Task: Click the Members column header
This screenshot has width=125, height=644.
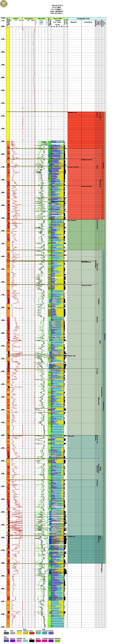Action: tap(74, 22)
